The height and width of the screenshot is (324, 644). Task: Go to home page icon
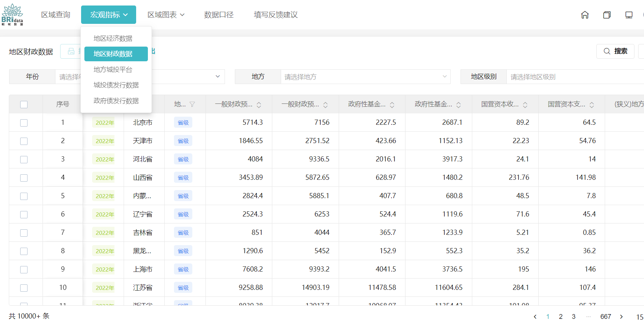pyautogui.click(x=585, y=15)
